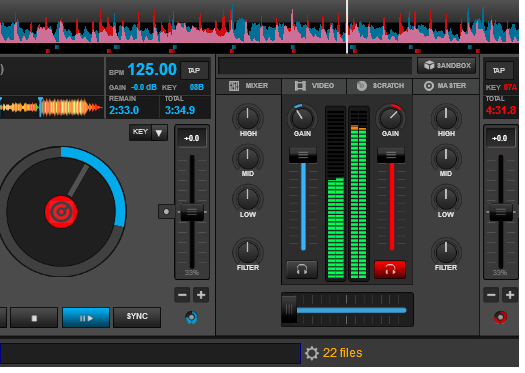Image resolution: width=525 pixels, height=373 pixels.
Task: Click the right deck MID EQ knob
Action: (x=446, y=158)
